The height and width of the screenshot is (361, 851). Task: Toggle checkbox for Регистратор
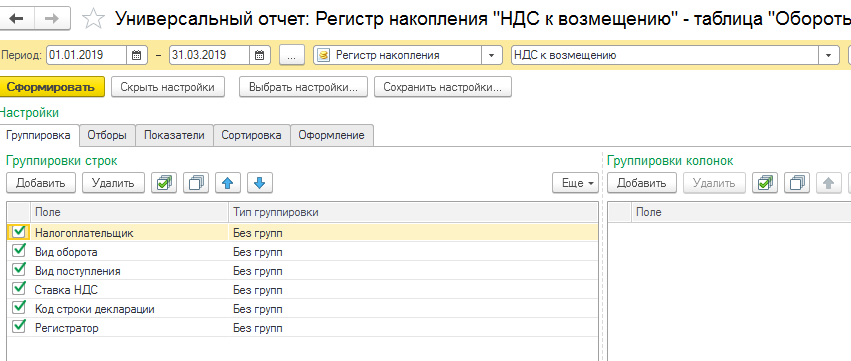(x=19, y=327)
